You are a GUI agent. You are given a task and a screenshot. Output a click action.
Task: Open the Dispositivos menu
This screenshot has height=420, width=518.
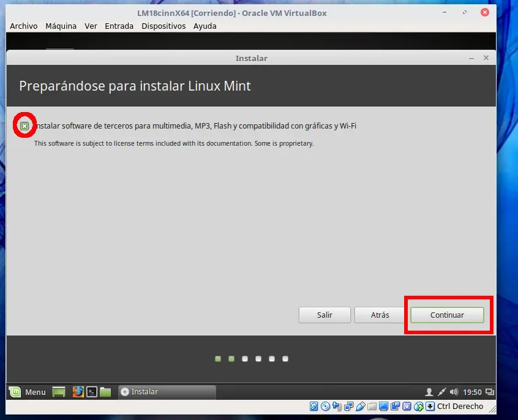(x=163, y=26)
